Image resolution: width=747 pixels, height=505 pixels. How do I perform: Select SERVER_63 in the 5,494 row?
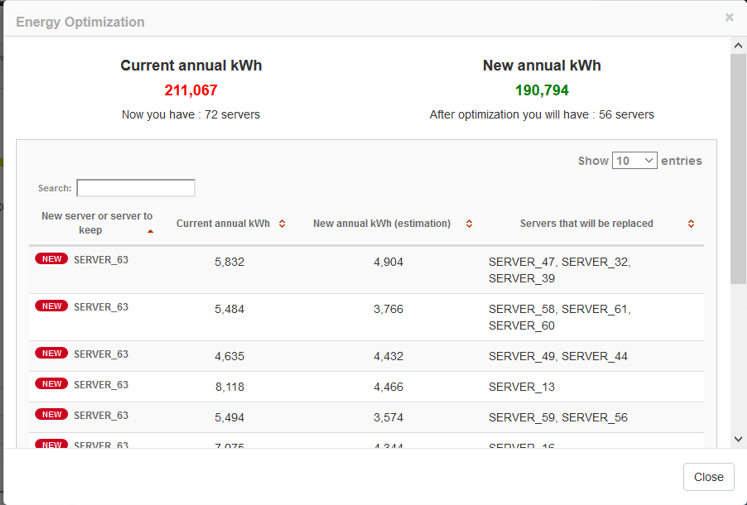click(101, 415)
